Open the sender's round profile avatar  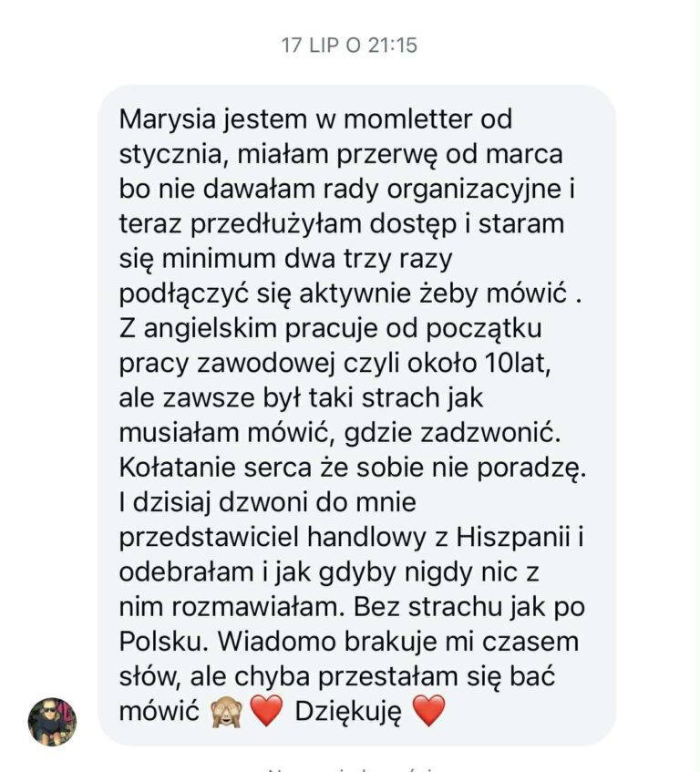[52, 721]
